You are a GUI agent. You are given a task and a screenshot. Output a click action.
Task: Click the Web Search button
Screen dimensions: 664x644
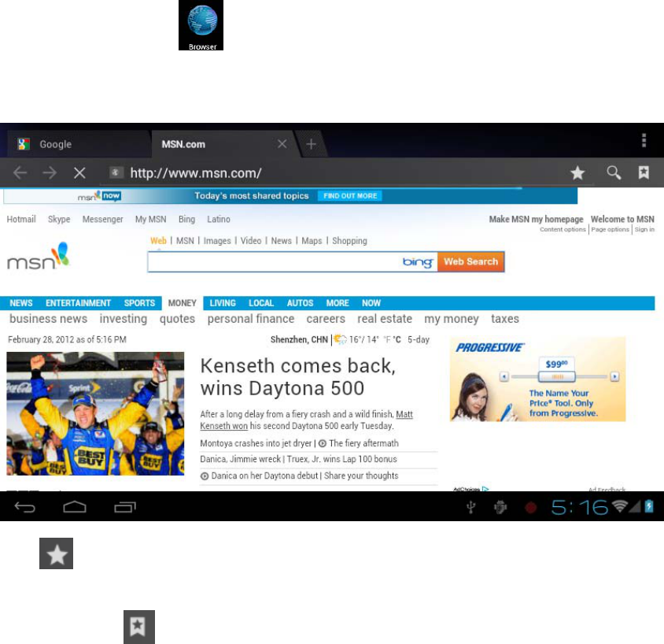click(471, 262)
